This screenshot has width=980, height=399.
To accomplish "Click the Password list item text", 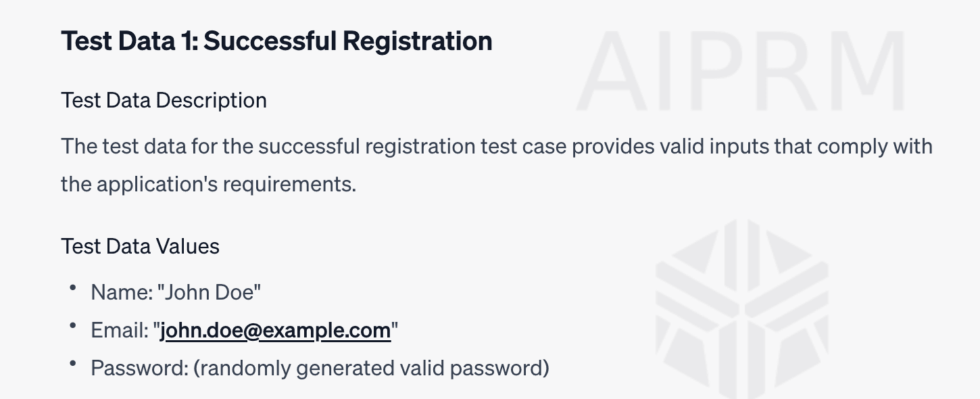I will pos(320,369).
